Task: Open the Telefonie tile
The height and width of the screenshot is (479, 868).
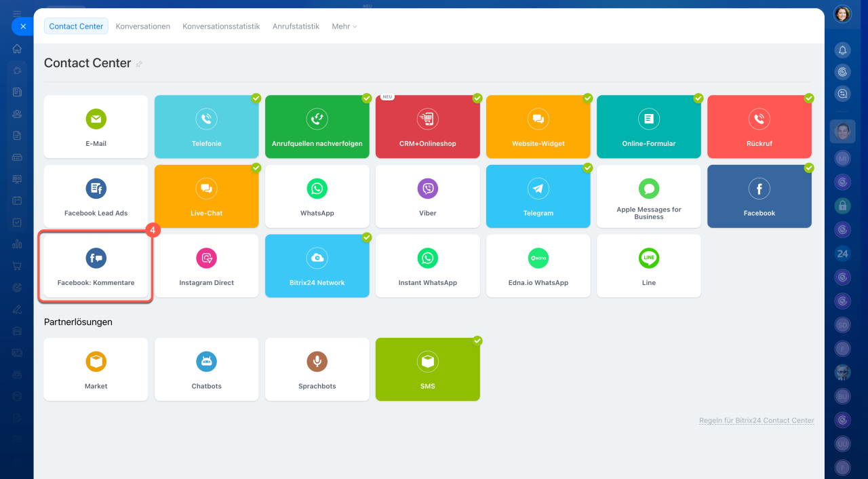Action: pyautogui.click(x=207, y=126)
